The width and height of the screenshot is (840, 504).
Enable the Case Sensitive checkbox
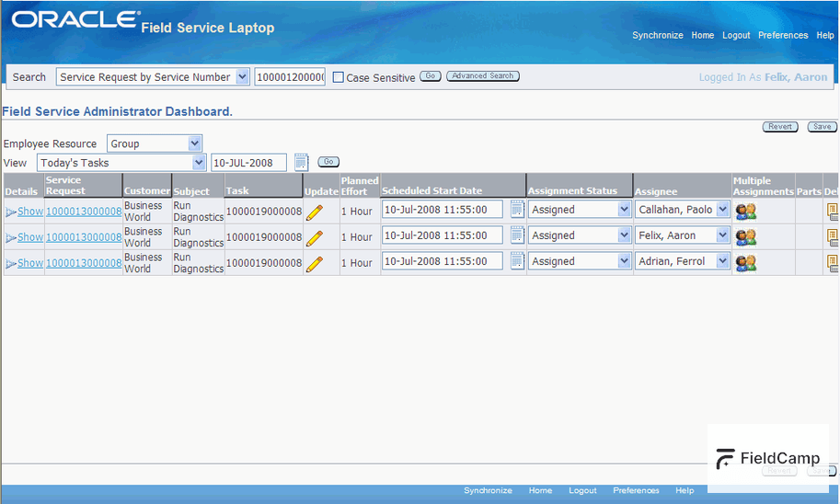338,77
